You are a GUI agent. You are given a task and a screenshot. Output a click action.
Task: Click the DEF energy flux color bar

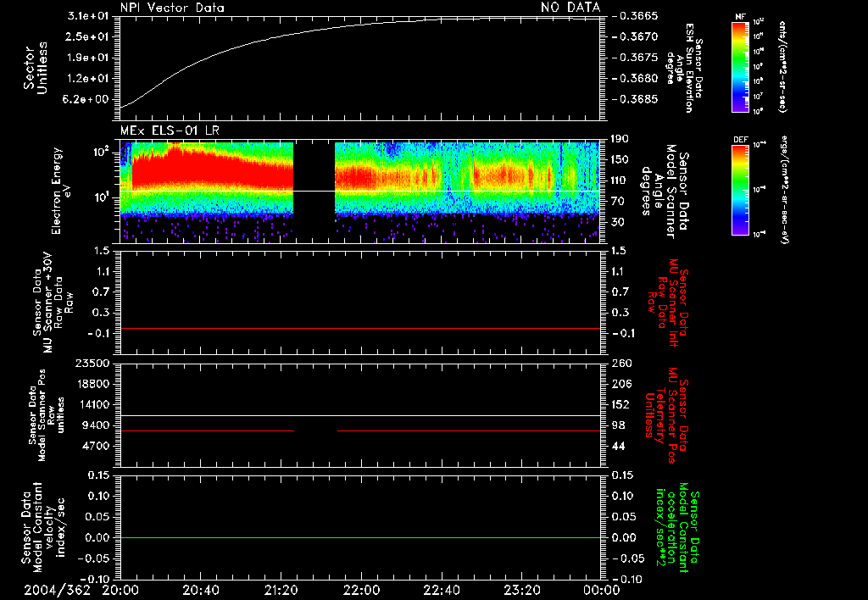point(740,190)
